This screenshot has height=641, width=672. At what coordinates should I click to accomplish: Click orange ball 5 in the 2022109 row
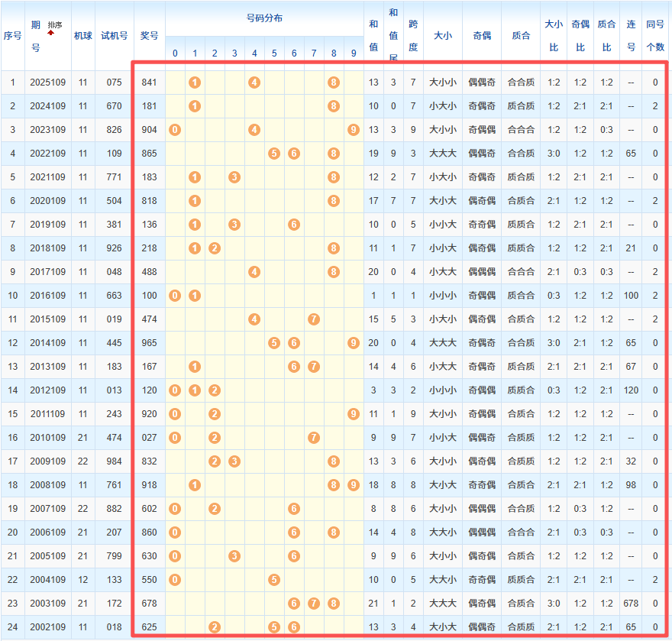pos(274,153)
